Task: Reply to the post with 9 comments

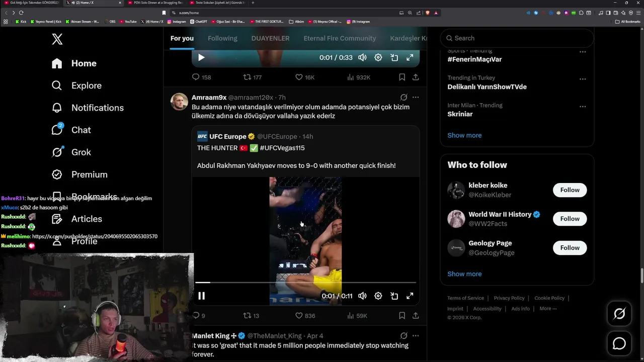Action: (199, 316)
